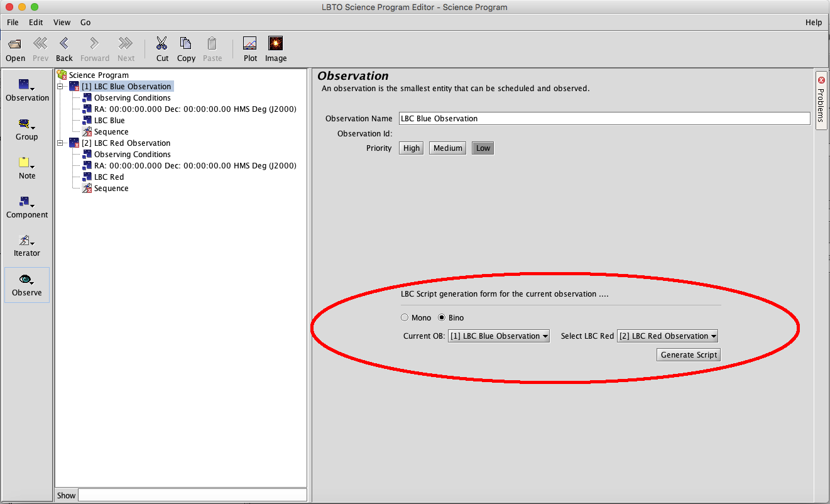Select the Mono radio button

coord(405,317)
